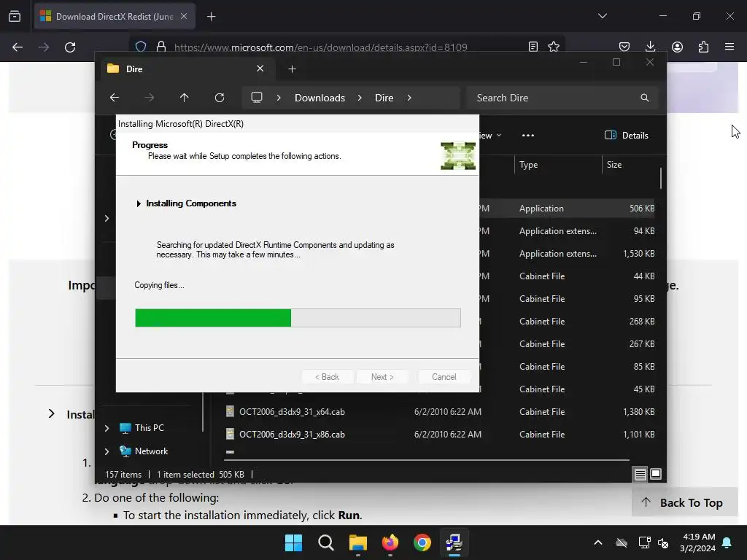
Task: Close the Dire Explorer tab
Action: click(260, 69)
